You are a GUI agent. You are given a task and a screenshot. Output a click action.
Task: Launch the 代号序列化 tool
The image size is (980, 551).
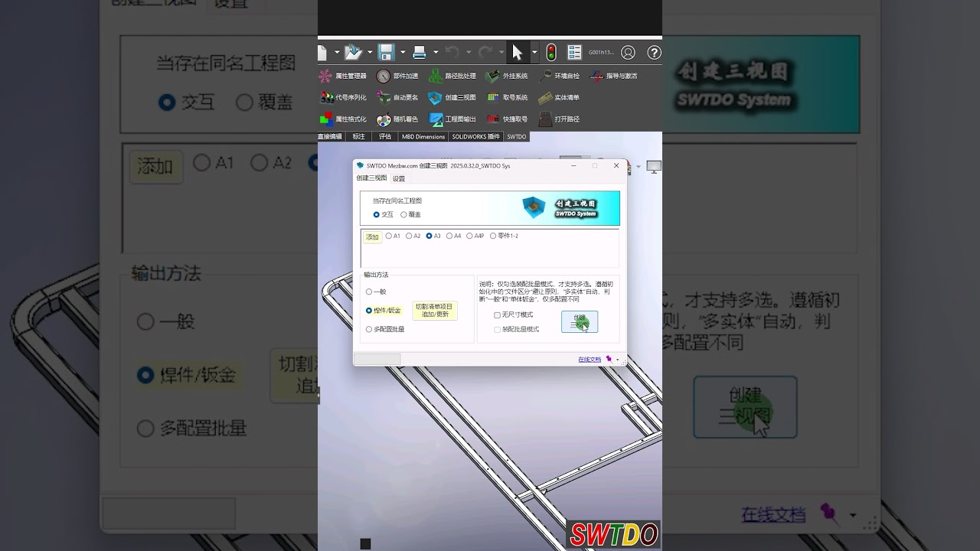coord(341,97)
